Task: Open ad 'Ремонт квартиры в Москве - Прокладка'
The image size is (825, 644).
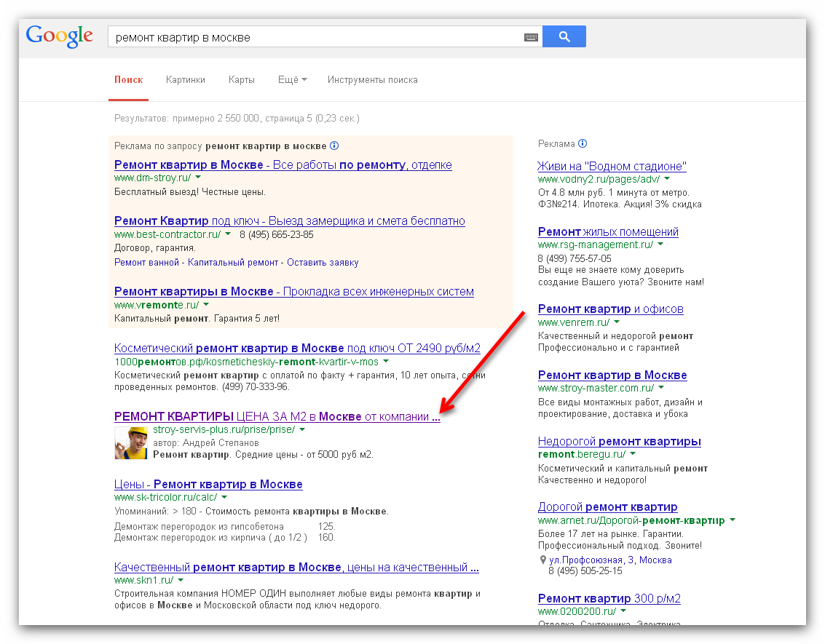Action: [294, 291]
